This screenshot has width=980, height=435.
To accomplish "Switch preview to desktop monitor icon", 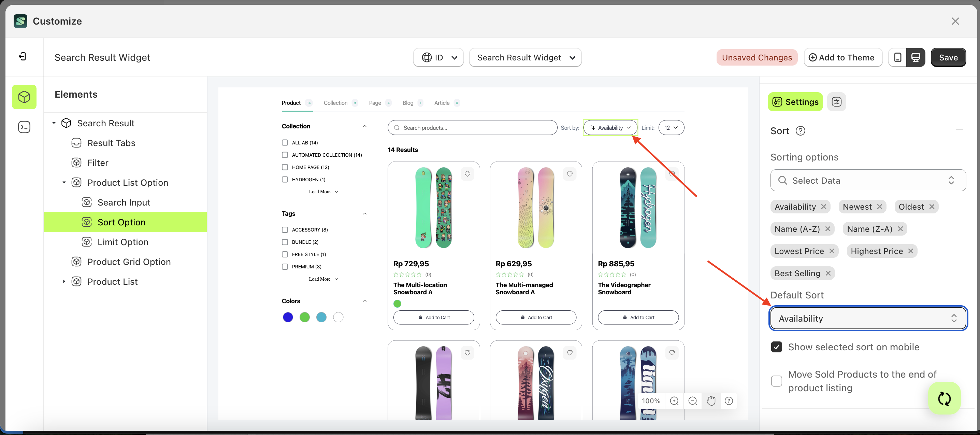I will tap(916, 57).
